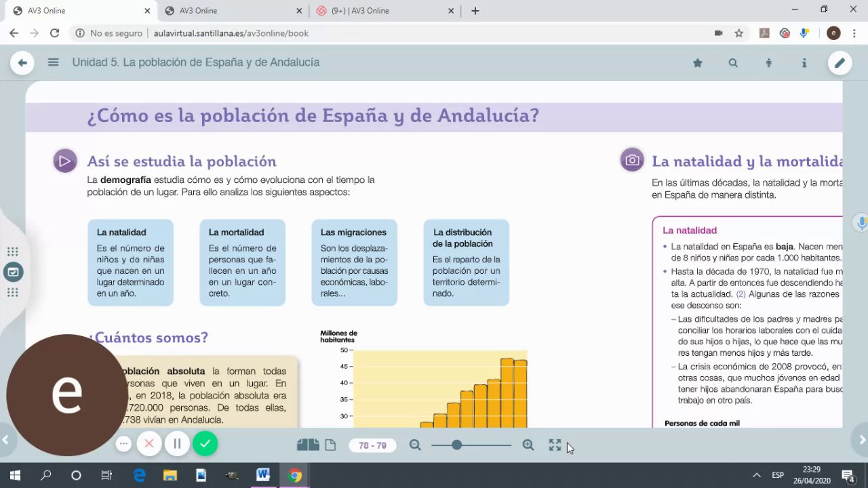Image resolution: width=868 pixels, height=488 pixels.
Task: Switch to single-page view icon
Action: [330, 445]
